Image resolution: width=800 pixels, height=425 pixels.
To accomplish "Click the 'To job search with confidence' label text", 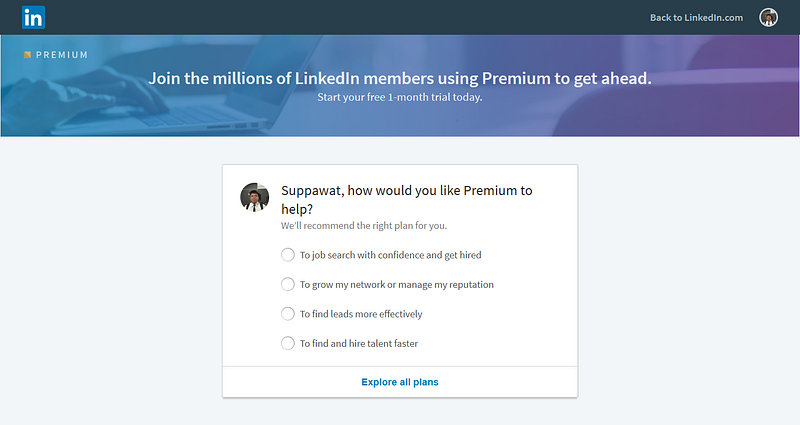I will (x=391, y=255).
